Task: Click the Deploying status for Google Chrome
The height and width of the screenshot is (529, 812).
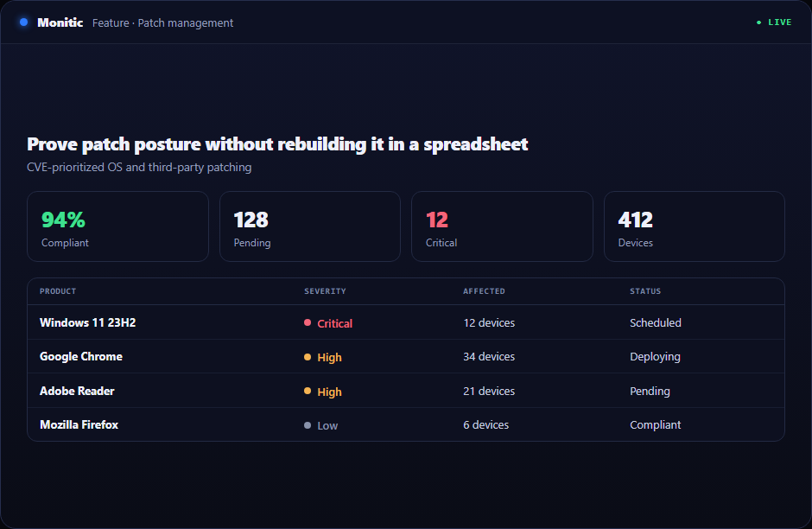Action: [x=655, y=356]
